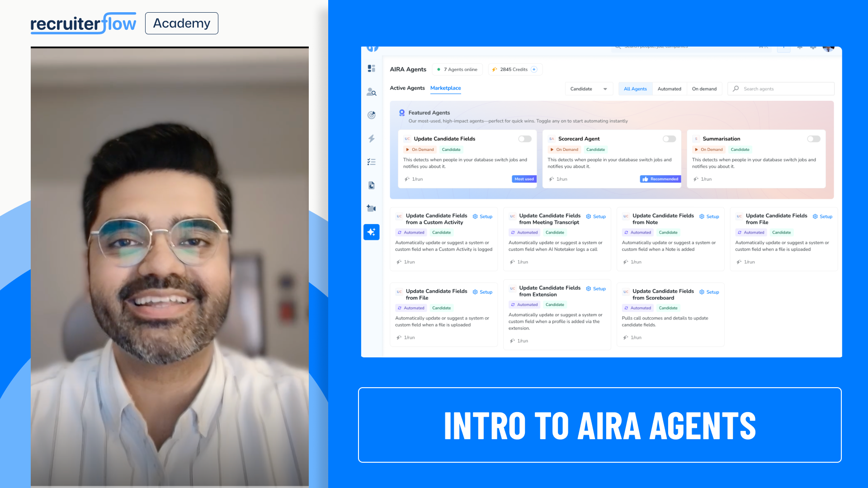The width and height of the screenshot is (868, 488).
Task: Click Setup for Custom Activity agent
Action: click(482, 217)
